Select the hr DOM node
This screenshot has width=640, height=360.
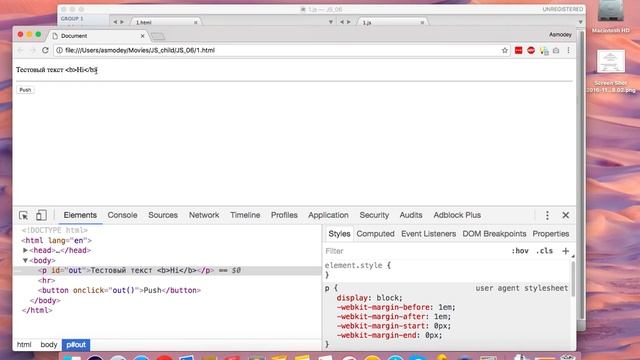[x=47, y=280]
